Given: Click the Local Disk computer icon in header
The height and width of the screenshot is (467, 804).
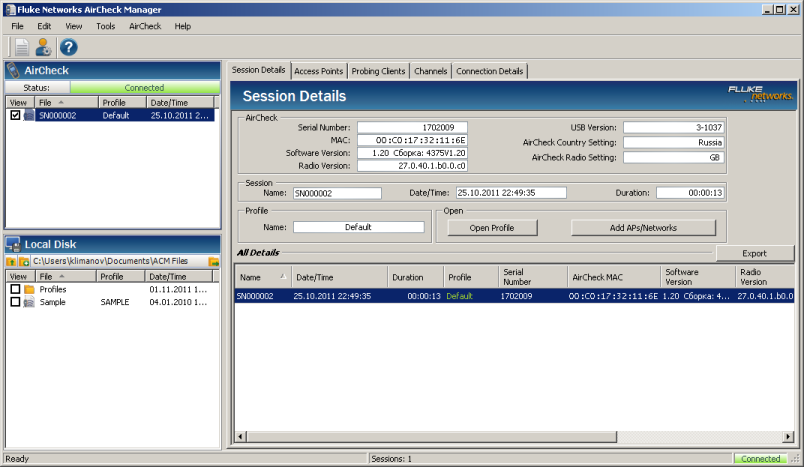Looking at the screenshot, I should pyautogui.click(x=13, y=245).
